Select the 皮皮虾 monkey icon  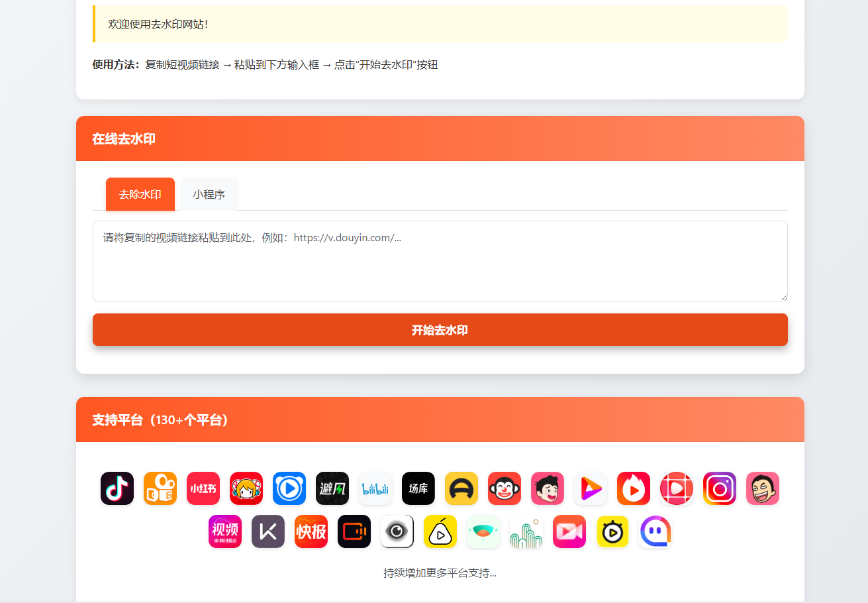(505, 488)
